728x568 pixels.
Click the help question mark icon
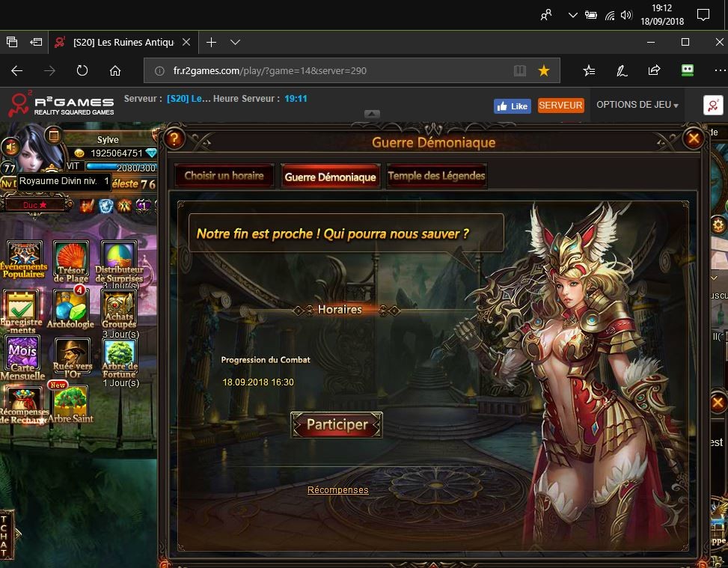174,138
